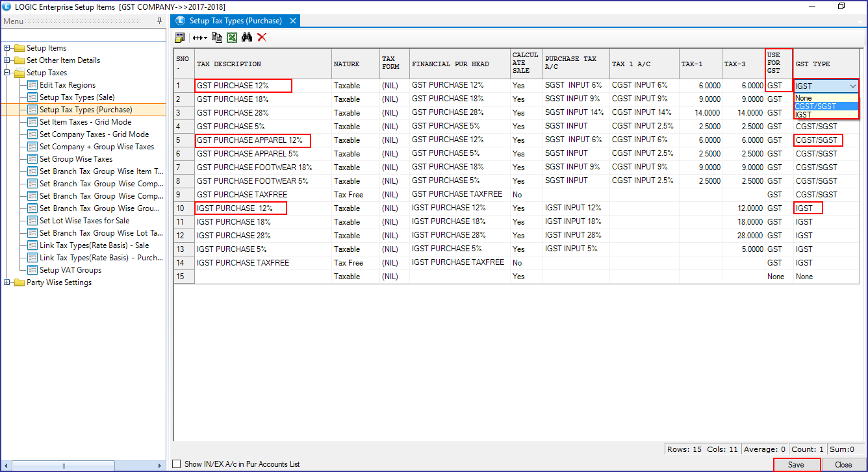
Task: Open Set Company Taxes - Grid Mode
Action: coord(94,134)
